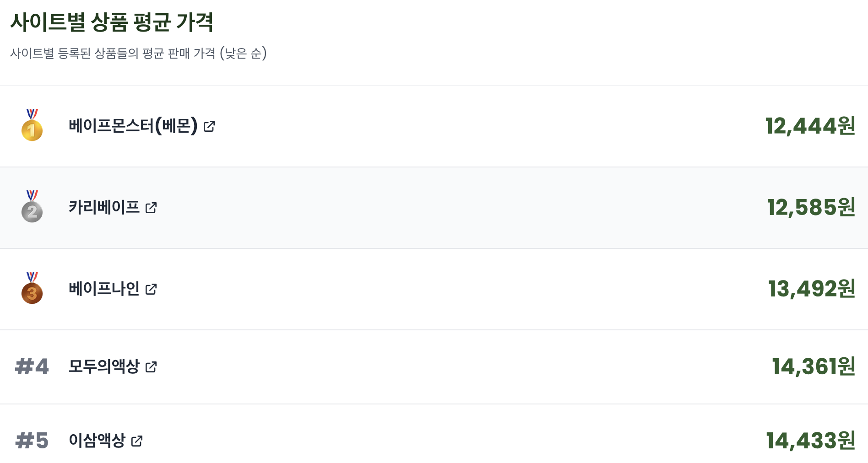
Task: Visit the 카리베이프 site link
Action: 104,207
